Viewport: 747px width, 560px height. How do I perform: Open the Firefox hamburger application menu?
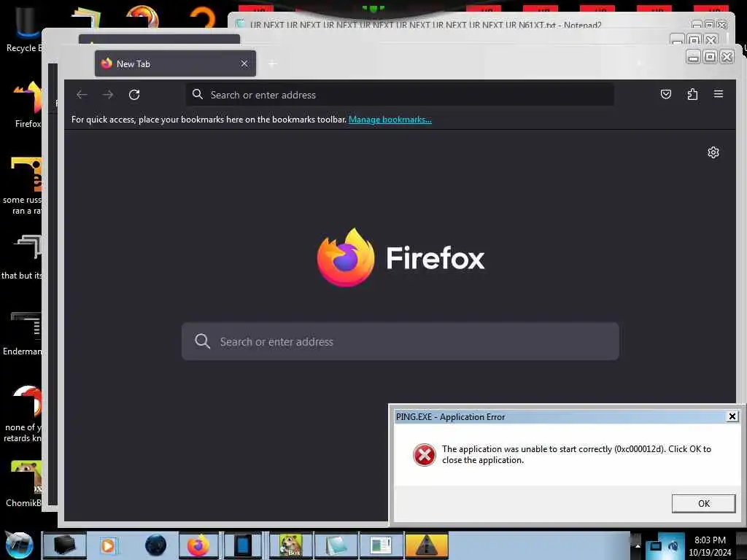coord(719,94)
